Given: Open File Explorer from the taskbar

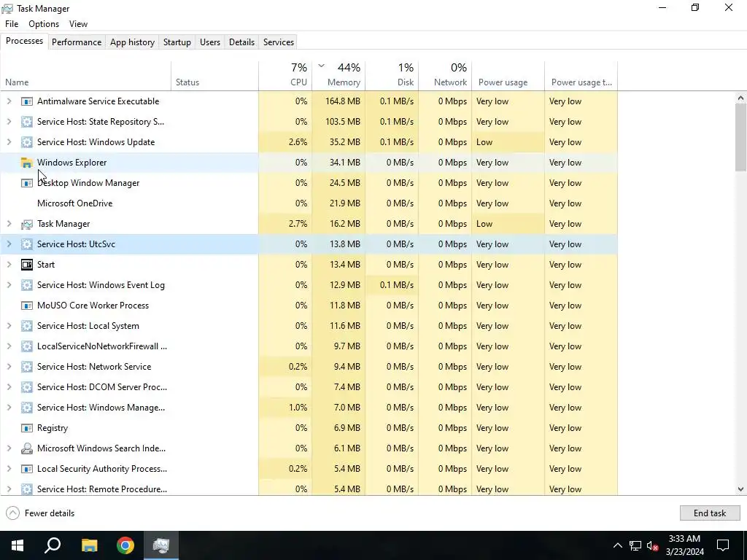Looking at the screenshot, I should 89,545.
